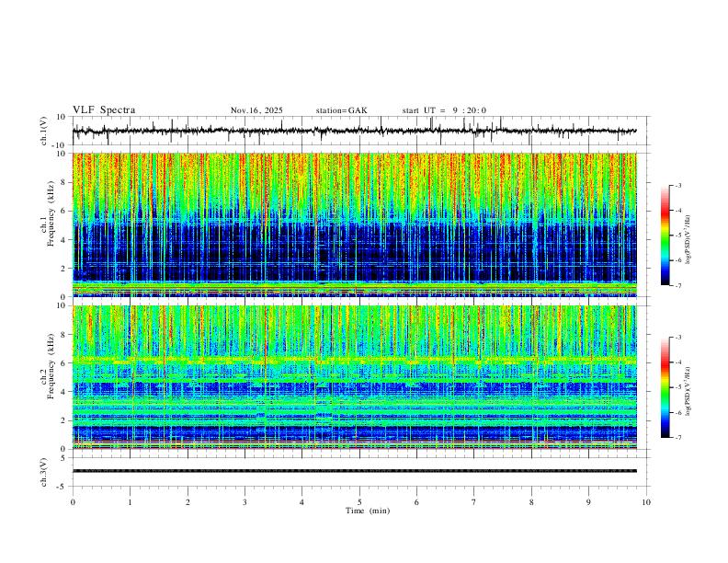Click time axis tick label 0
This screenshot has height=563, width=728.
(x=73, y=502)
